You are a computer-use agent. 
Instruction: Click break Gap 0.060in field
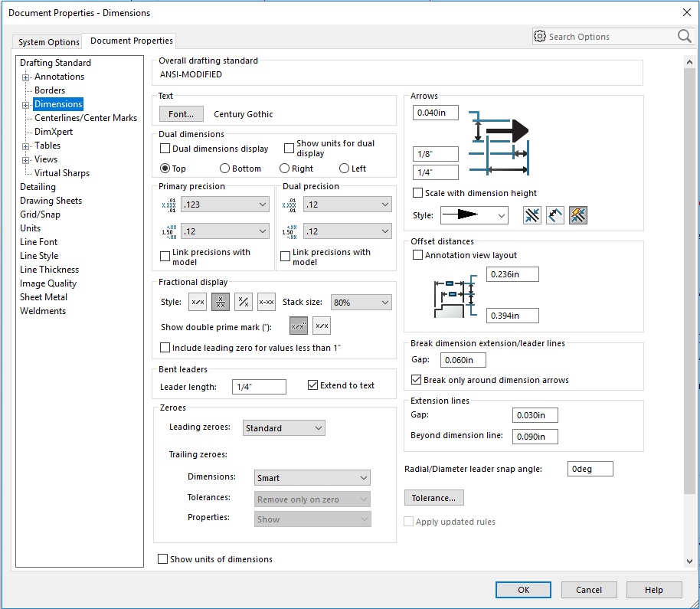(463, 360)
